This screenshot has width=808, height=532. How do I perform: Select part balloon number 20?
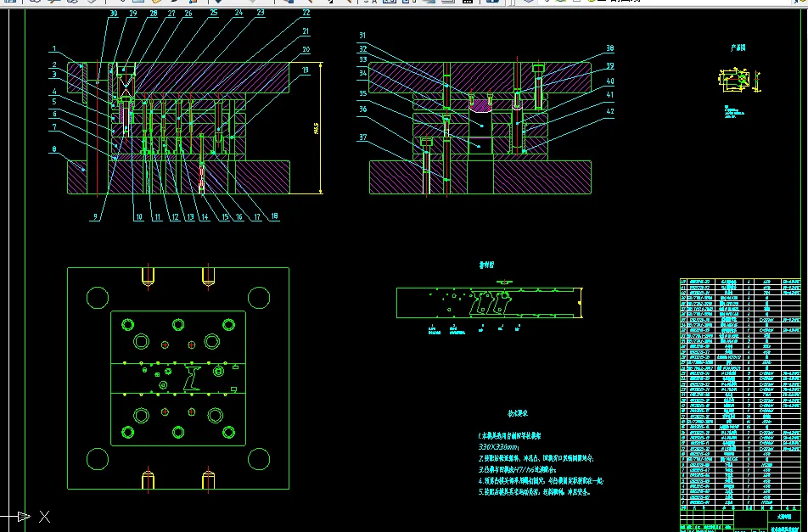[306, 49]
